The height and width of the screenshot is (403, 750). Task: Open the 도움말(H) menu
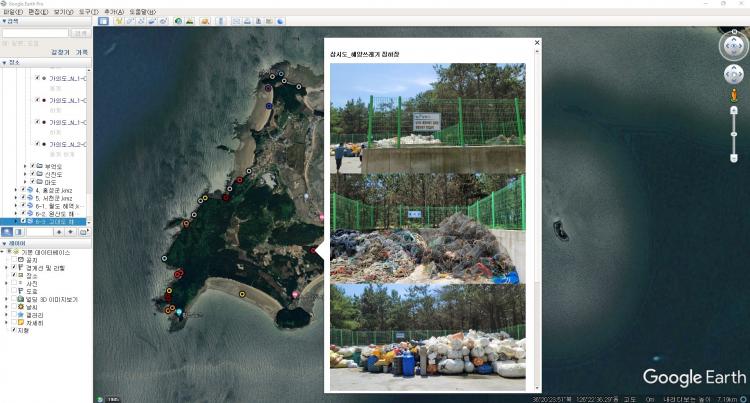tap(143, 11)
